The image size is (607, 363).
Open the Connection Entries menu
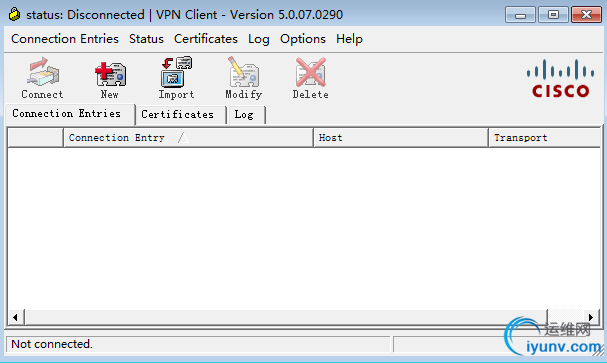(65, 39)
